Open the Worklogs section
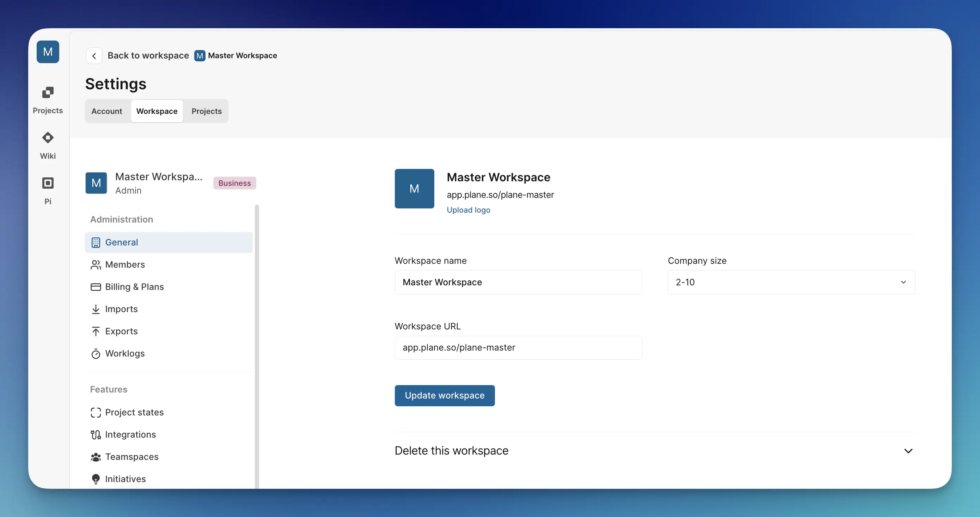 169,354
